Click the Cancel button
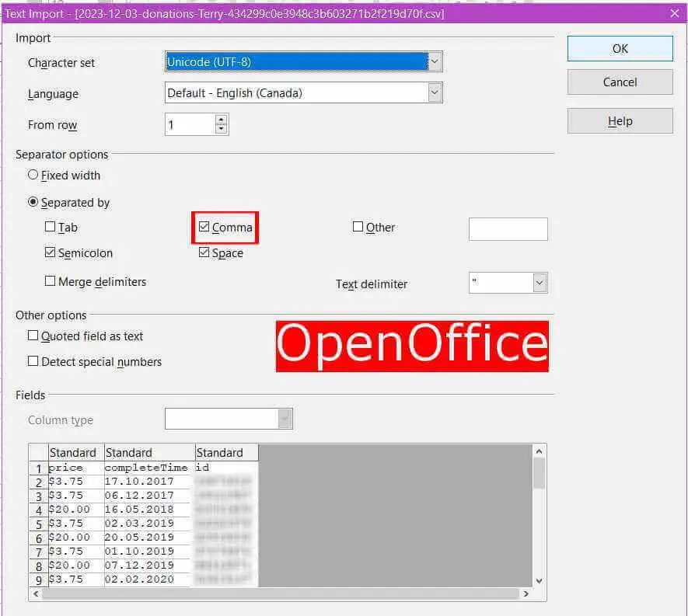 620,82
